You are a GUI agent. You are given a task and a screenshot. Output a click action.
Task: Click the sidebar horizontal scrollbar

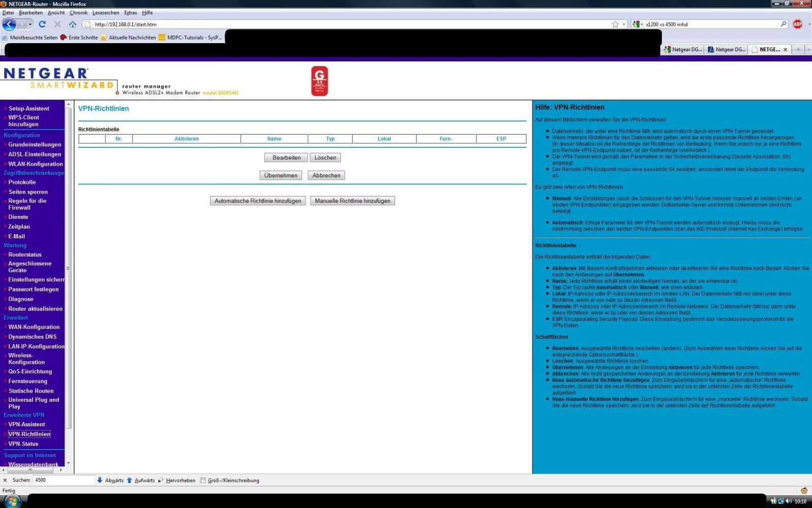[30, 470]
